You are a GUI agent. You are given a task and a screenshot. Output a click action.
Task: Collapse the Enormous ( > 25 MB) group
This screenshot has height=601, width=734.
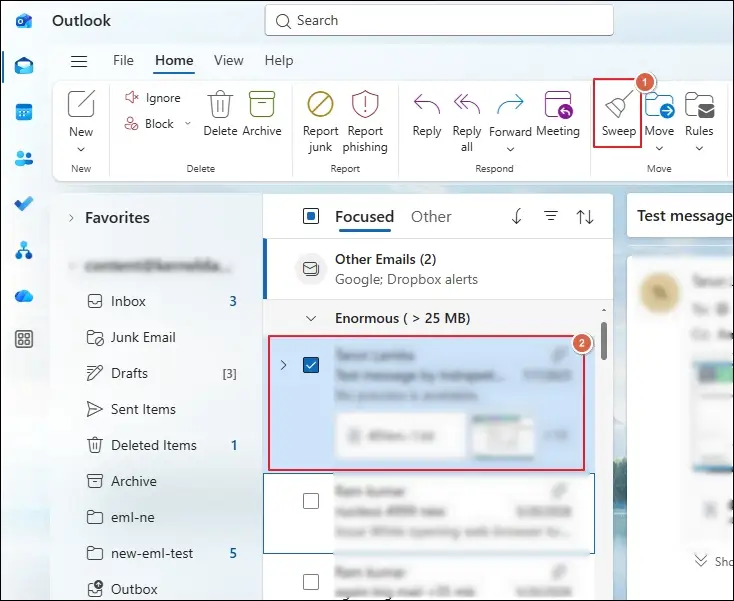click(x=311, y=319)
